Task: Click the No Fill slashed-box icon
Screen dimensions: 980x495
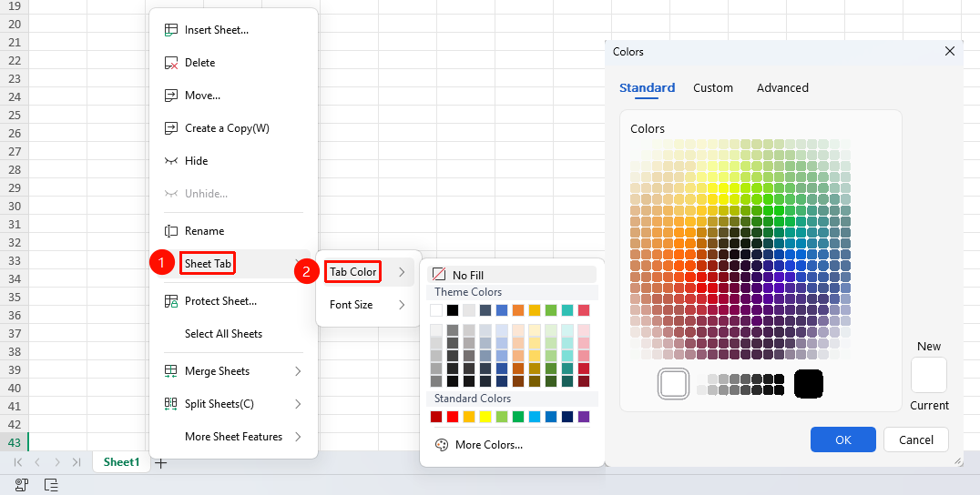Action: [x=439, y=275]
